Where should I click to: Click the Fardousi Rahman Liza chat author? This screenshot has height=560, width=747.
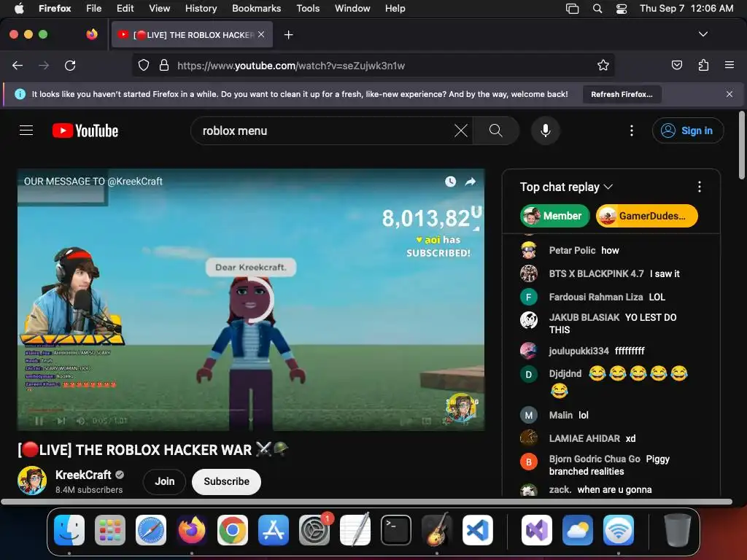[x=596, y=297]
